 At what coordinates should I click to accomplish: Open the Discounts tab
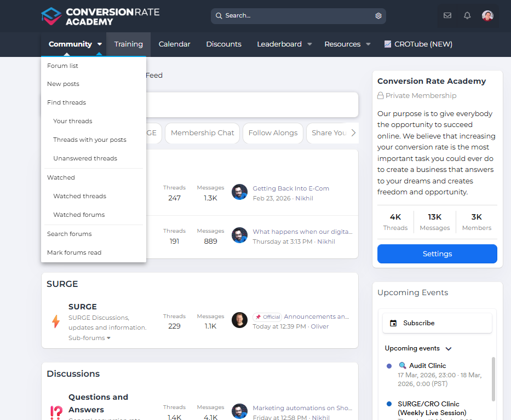point(223,44)
